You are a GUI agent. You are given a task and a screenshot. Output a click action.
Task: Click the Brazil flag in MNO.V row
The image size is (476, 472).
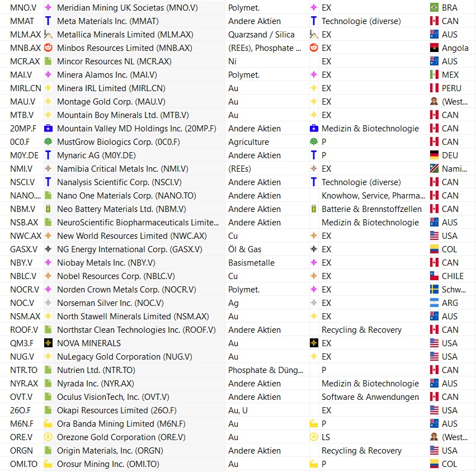434,8
